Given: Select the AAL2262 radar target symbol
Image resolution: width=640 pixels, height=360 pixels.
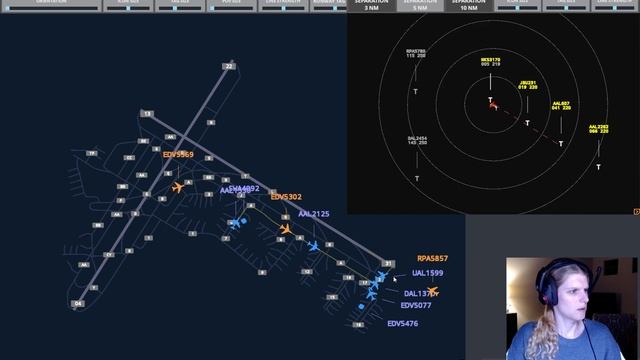Looking at the screenshot, I should pos(598,167).
